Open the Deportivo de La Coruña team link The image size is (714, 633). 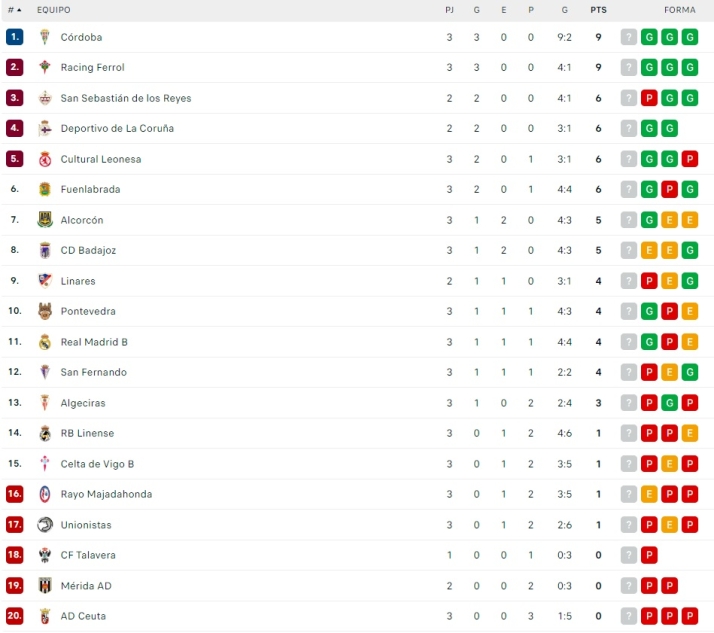[x=117, y=129]
